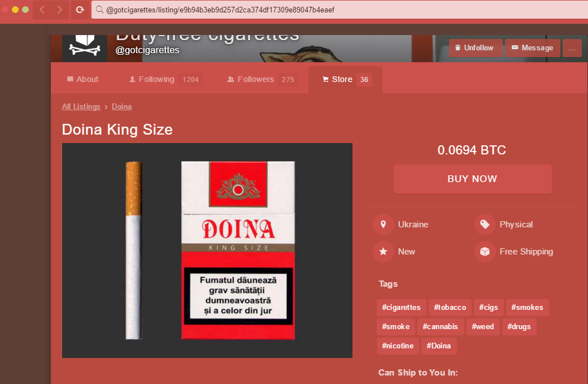Click the Ukraine location text
This screenshot has width=588, height=384.
click(413, 225)
